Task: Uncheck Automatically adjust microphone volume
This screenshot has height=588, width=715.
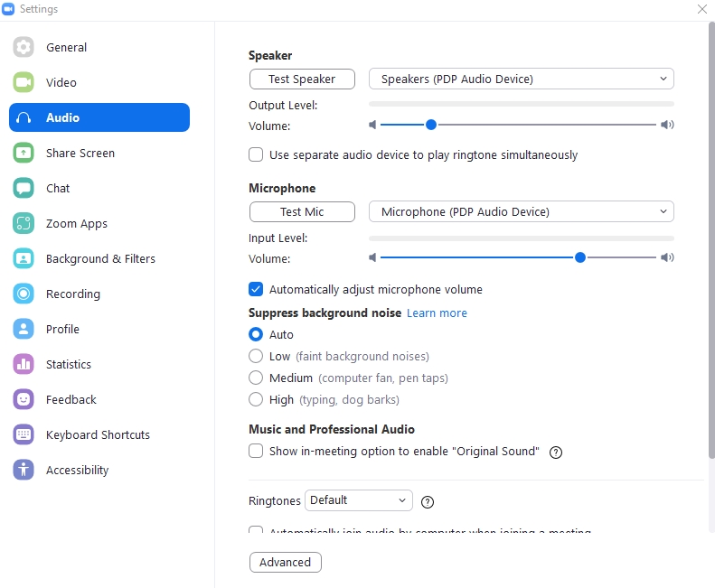Action: (x=256, y=290)
